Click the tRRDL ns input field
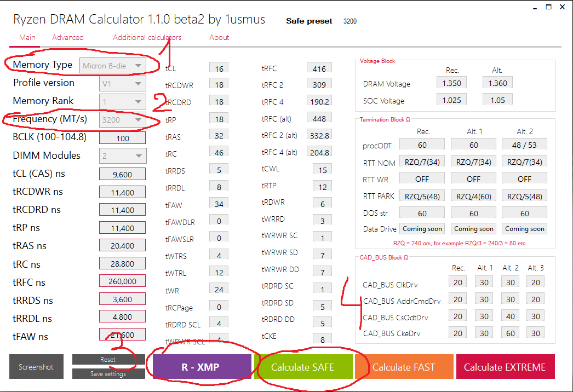573x392 pixels. 122,316
